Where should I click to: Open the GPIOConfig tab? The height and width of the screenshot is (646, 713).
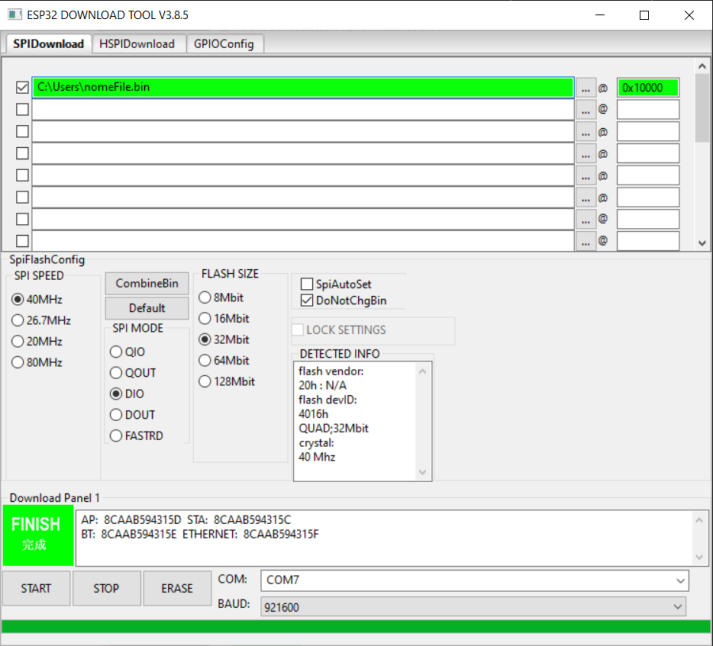pos(223,44)
